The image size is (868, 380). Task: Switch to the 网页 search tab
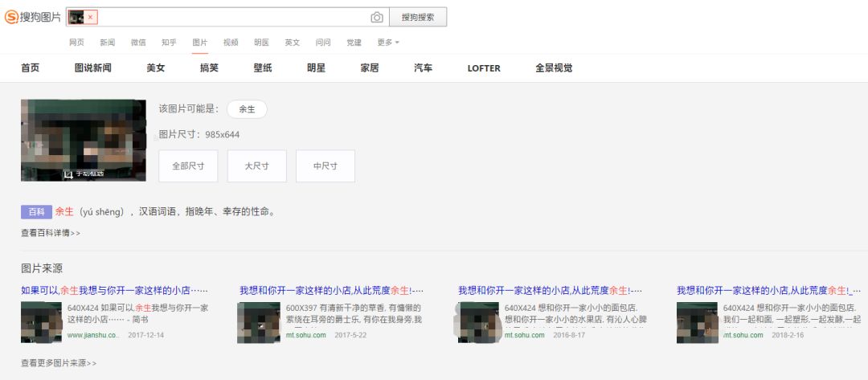point(76,43)
